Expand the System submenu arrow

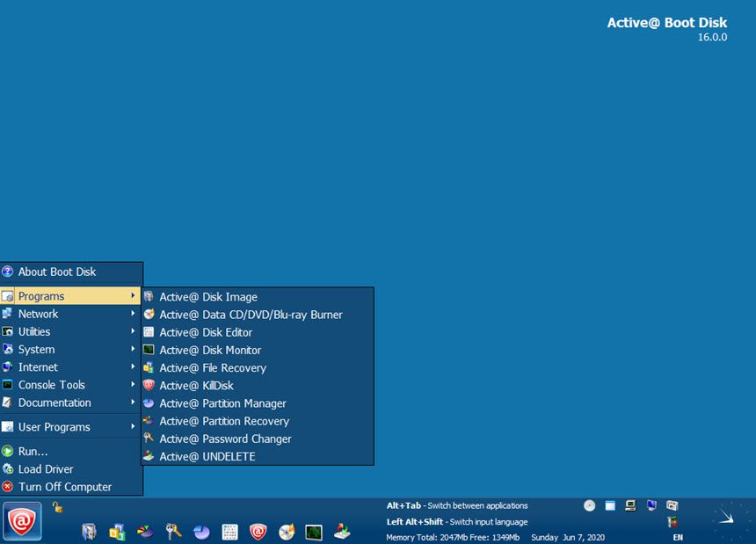coord(133,349)
